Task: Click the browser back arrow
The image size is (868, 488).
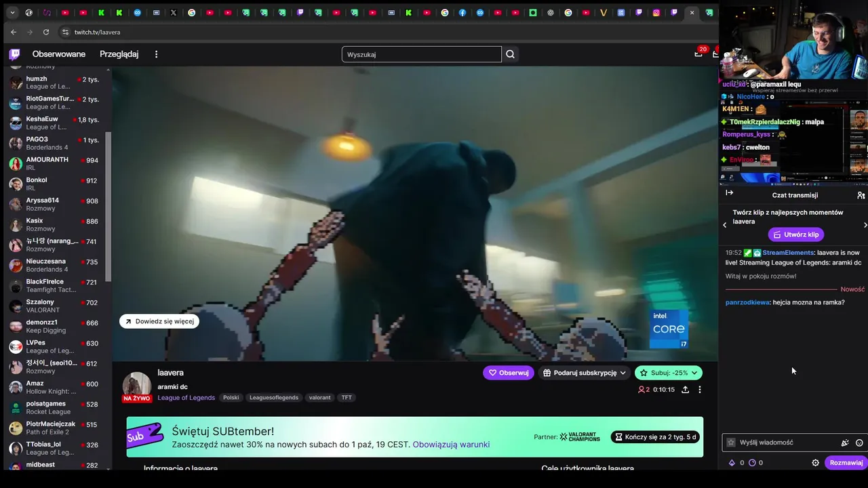Action: click(x=14, y=32)
